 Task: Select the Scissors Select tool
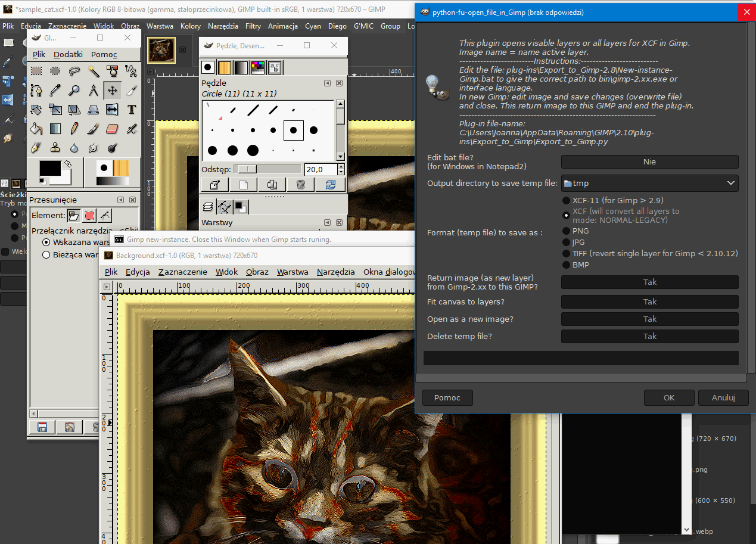[131, 72]
